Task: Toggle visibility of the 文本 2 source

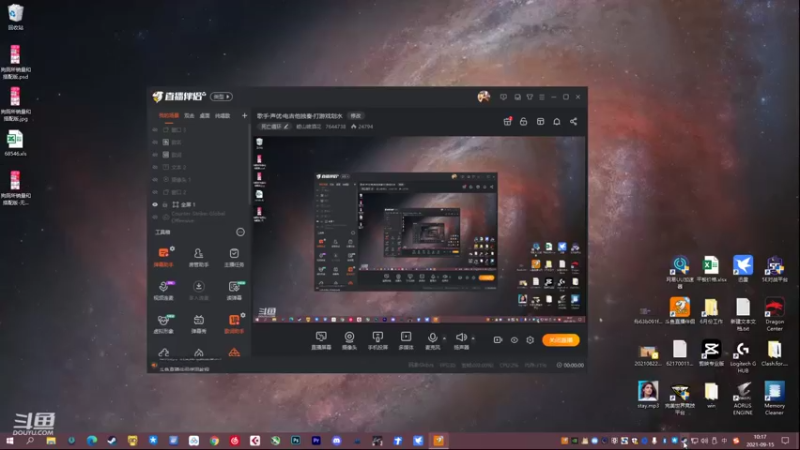Action: pyautogui.click(x=155, y=167)
